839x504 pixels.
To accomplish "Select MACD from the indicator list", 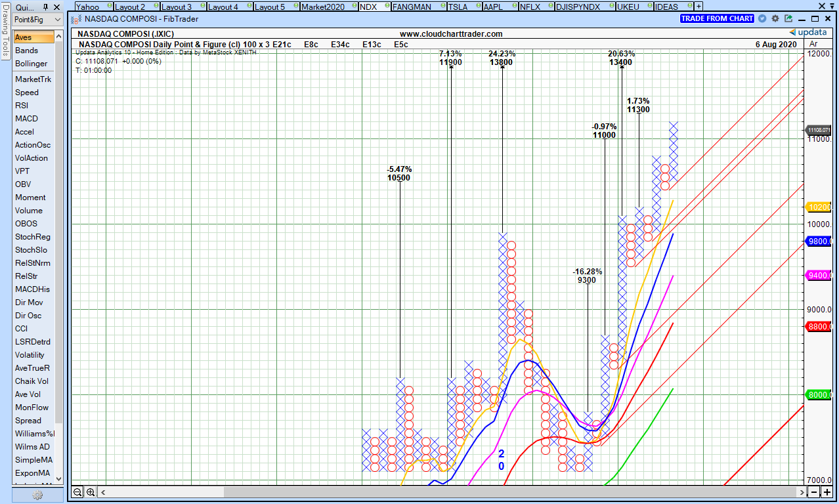I will point(26,119).
